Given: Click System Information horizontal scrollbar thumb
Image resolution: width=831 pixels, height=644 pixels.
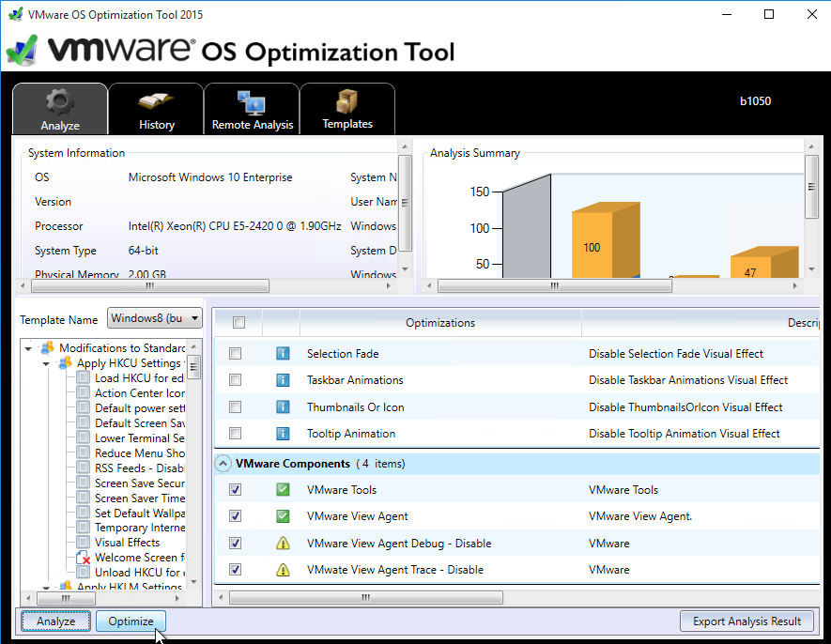Looking at the screenshot, I should pyautogui.click(x=150, y=286).
